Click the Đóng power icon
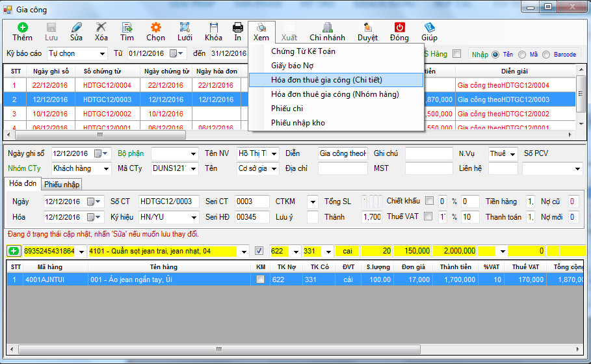The width and height of the screenshot is (591, 364). (400, 27)
